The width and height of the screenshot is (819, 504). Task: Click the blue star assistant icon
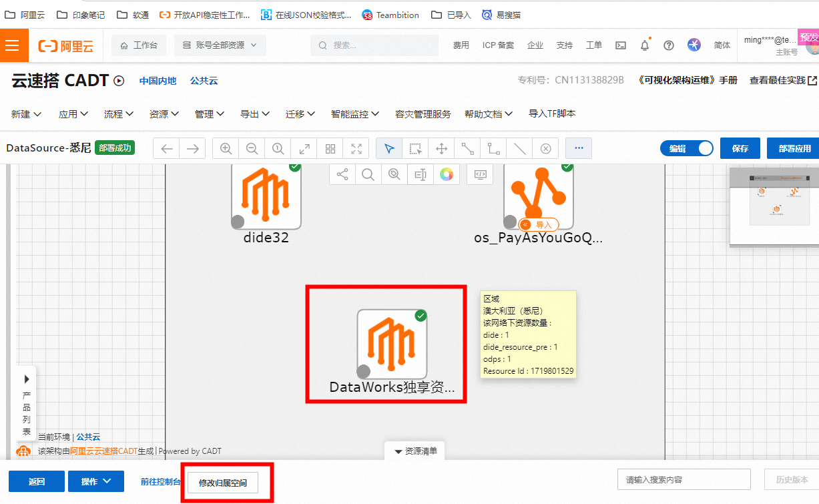tap(694, 45)
